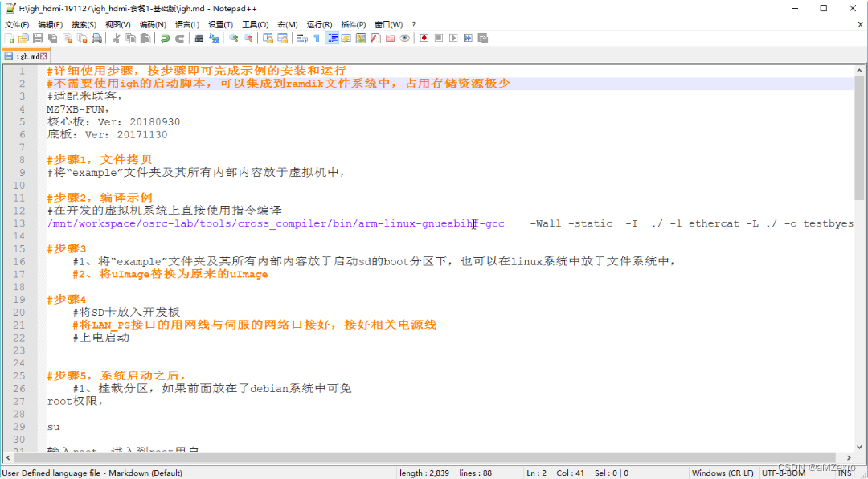
Task: Toggle word wrap in the toolbar
Action: [x=302, y=39]
